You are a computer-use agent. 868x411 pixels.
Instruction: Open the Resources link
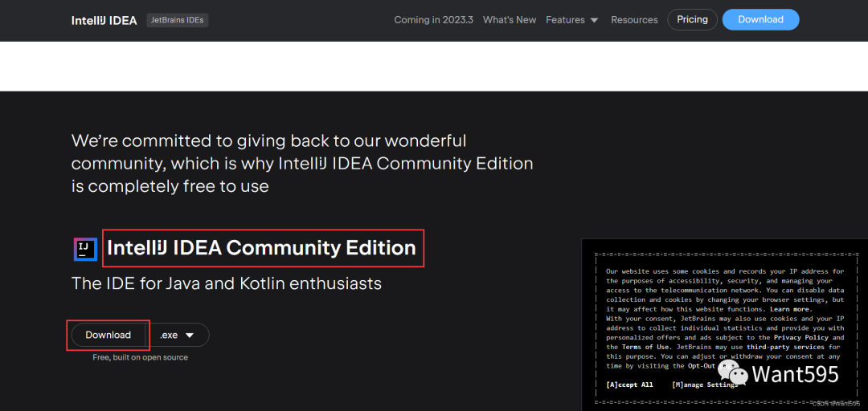[634, 20]
